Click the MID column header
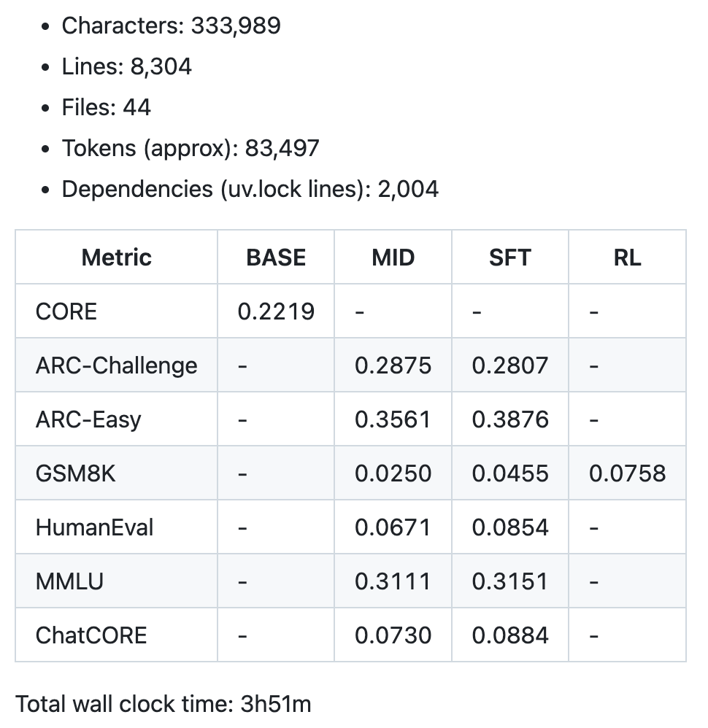 coord(393,257)
